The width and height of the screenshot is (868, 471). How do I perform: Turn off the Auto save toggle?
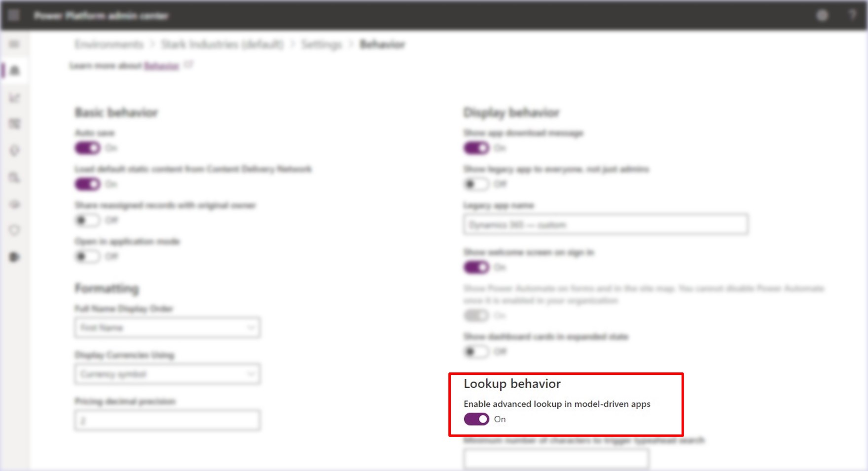pos(87,148)
